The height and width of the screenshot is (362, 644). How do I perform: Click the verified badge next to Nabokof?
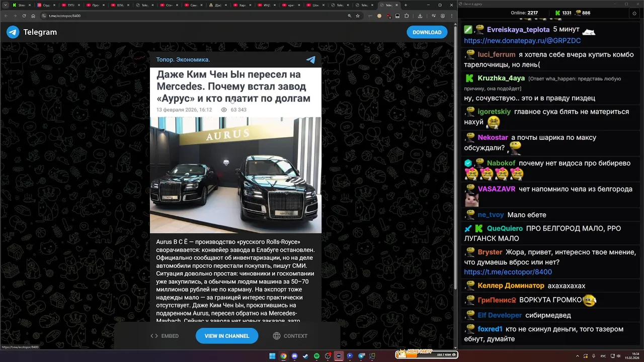(468, 163)
